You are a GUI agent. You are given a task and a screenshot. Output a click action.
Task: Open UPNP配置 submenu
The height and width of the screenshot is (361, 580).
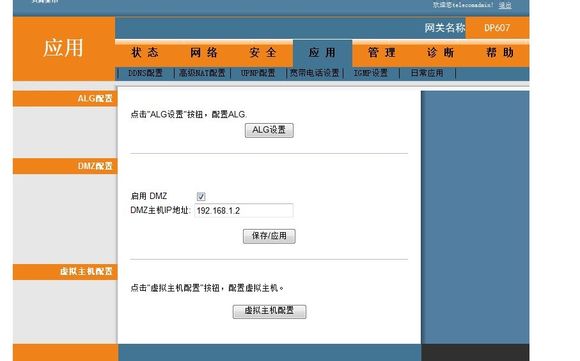pos(258,73)
